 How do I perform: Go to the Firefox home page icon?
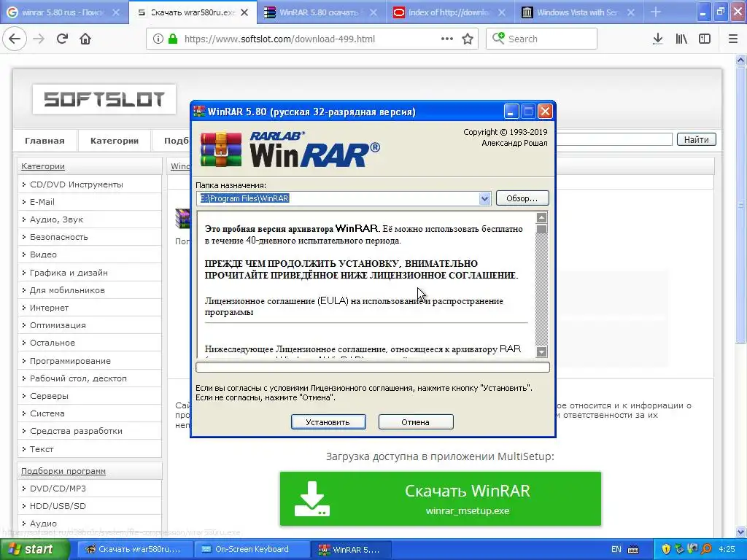(x=85, y=39)
